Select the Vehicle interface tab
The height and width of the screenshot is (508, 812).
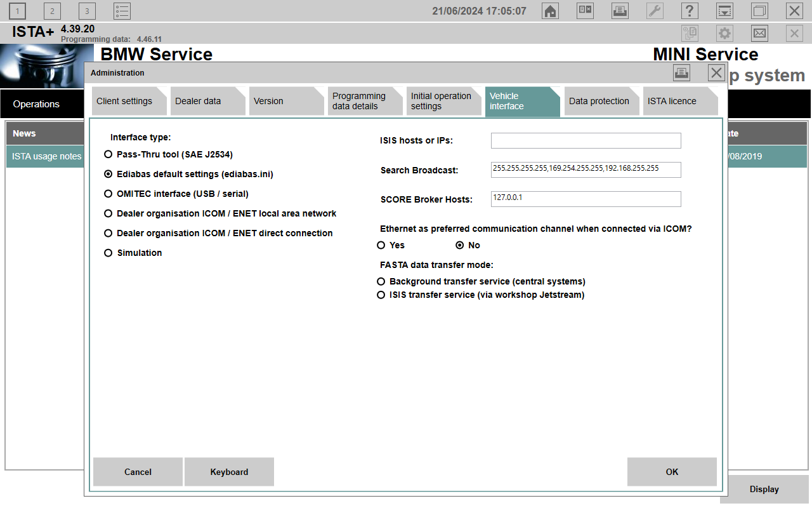(523, 101)
